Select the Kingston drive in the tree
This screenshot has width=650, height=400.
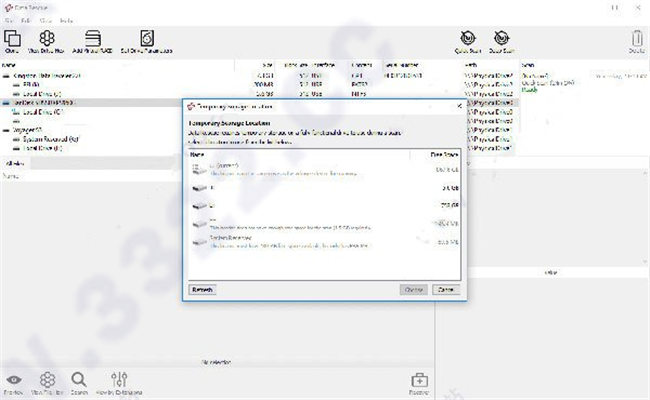[46, 76]
